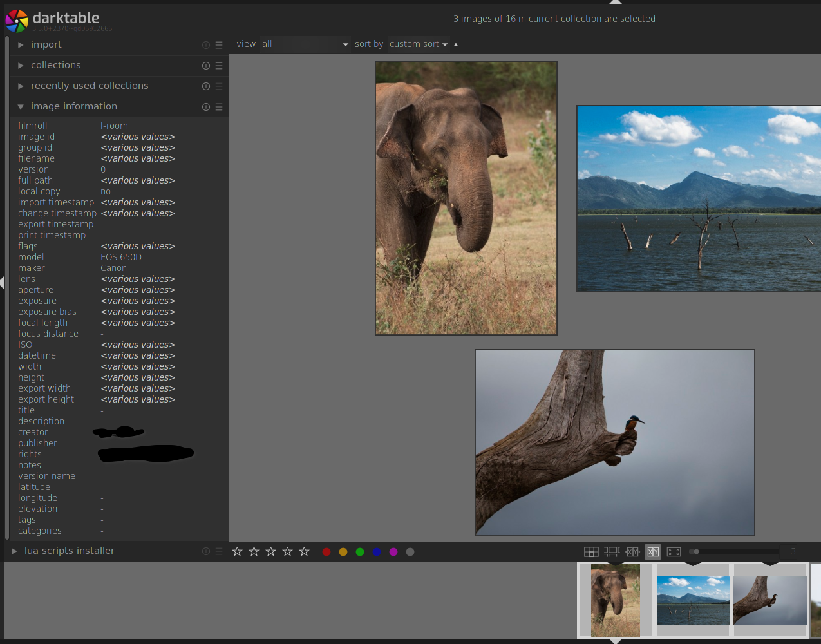Adjust the thumbnail size slider
Image resolution: width=821 pixels, height=644 pixels.
[734, 551]
